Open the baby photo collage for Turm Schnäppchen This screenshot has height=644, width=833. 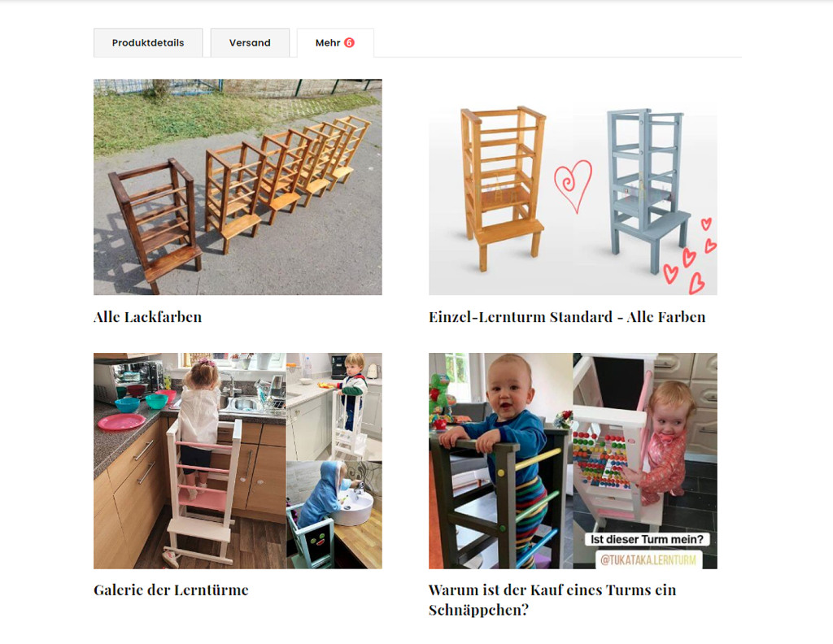click(573, 461)
